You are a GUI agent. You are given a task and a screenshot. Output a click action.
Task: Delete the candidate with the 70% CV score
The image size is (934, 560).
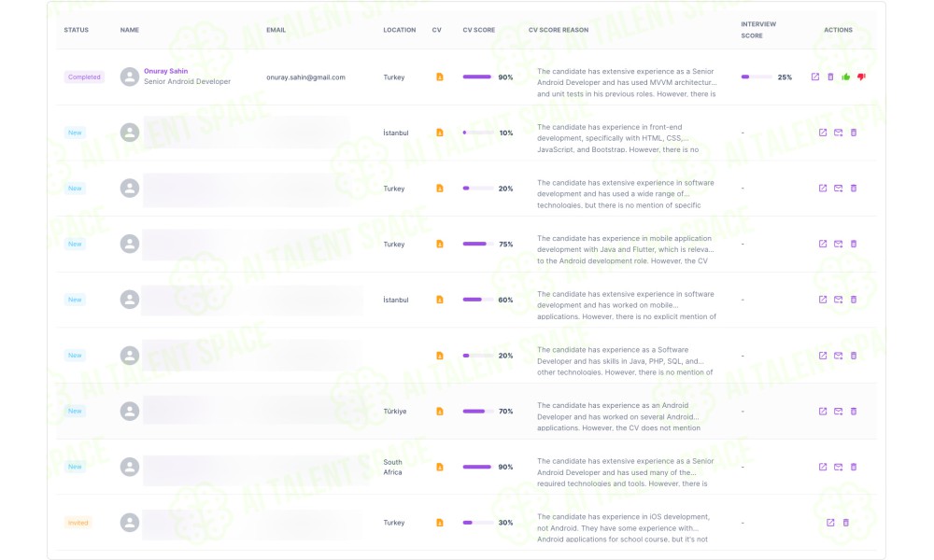(x=854, y=412)
